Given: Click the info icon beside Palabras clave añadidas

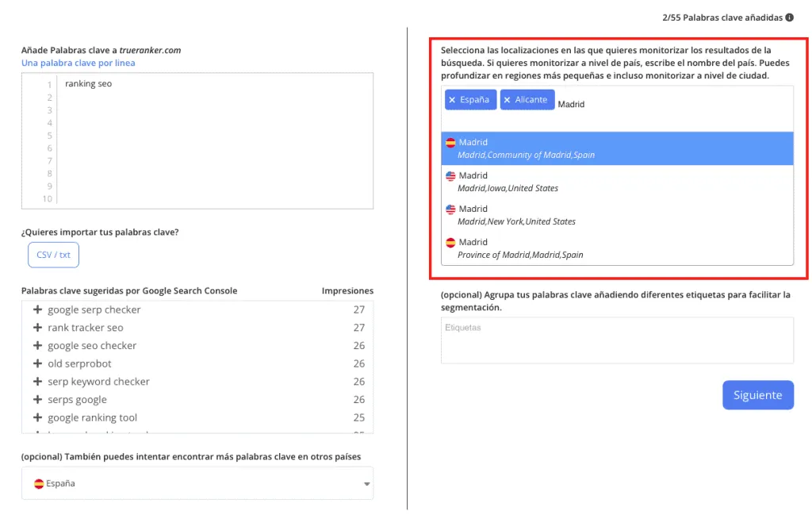Looking at the screenshot, I should click(789, 17).
